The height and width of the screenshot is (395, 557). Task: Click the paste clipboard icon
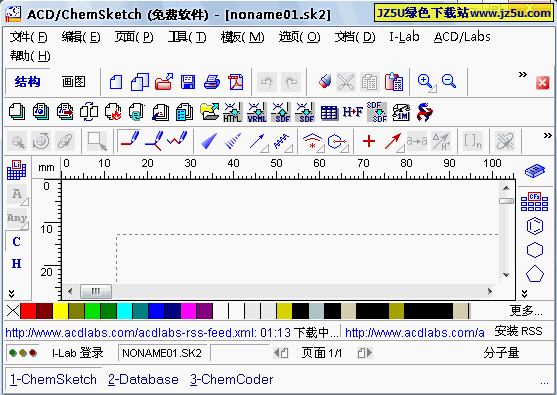(x=394, y=82)
